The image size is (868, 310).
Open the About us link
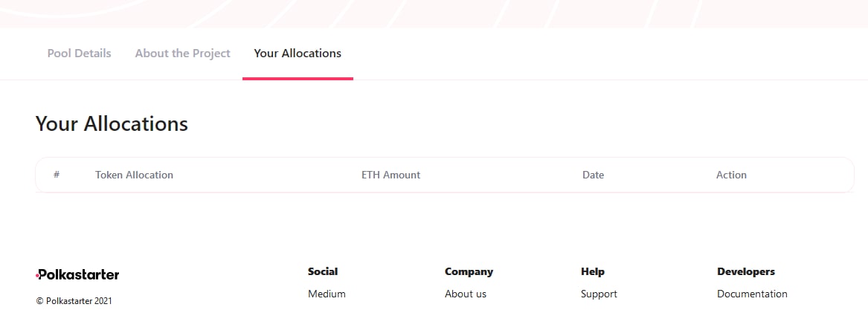[466, 294]
